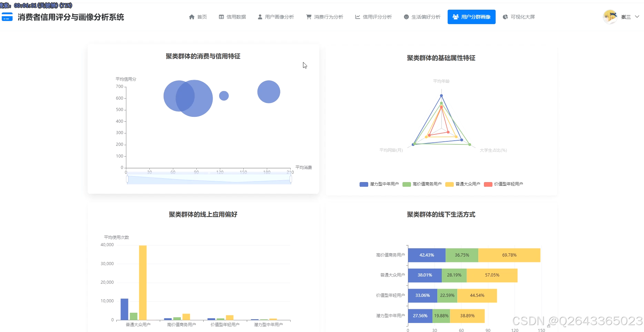Toggle the 价值型年轻用户 legend item
Screen dimensions: 644x332
click(503, 184)
